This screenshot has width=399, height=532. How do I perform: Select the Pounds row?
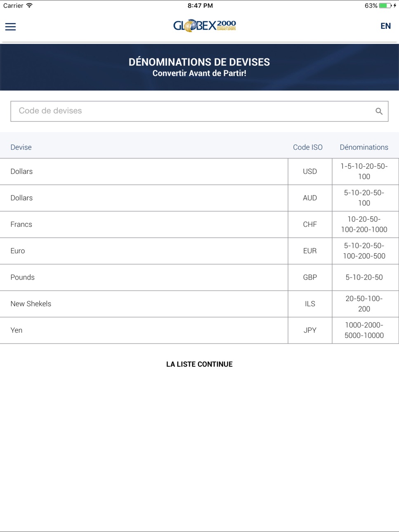pyautogui.click(x=199, y=277)
